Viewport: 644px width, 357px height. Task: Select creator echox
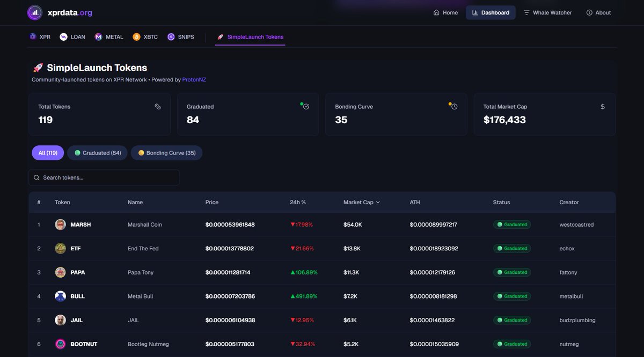point(567,248)
